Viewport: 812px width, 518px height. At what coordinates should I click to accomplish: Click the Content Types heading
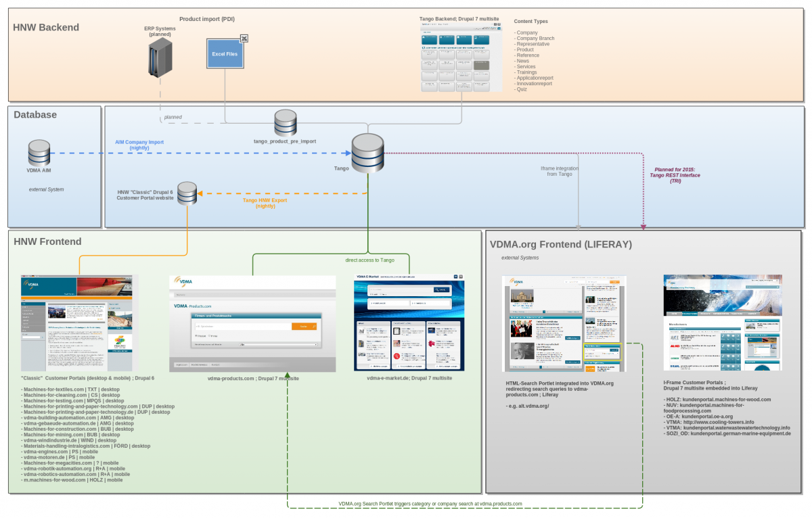pos(531,22)
